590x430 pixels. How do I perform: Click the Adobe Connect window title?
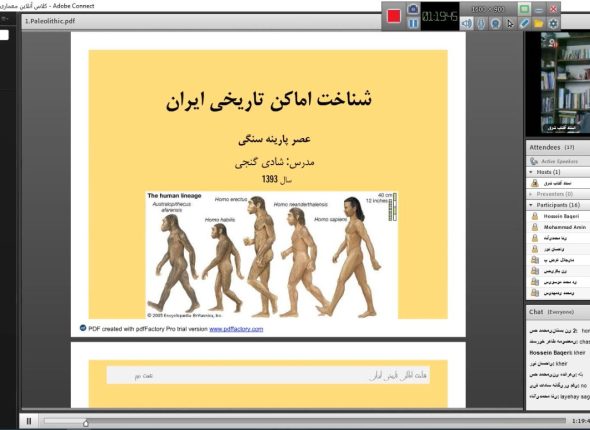click(x=47, y=6)
